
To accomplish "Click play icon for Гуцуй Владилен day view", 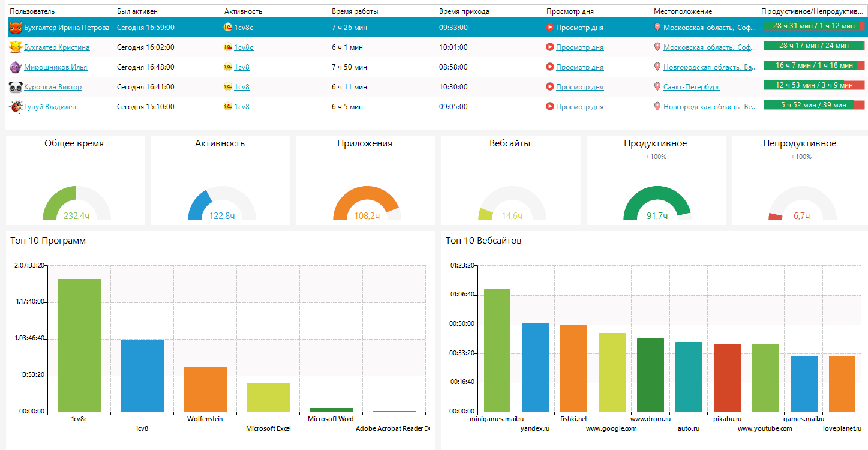I will [x=550, y=107].
